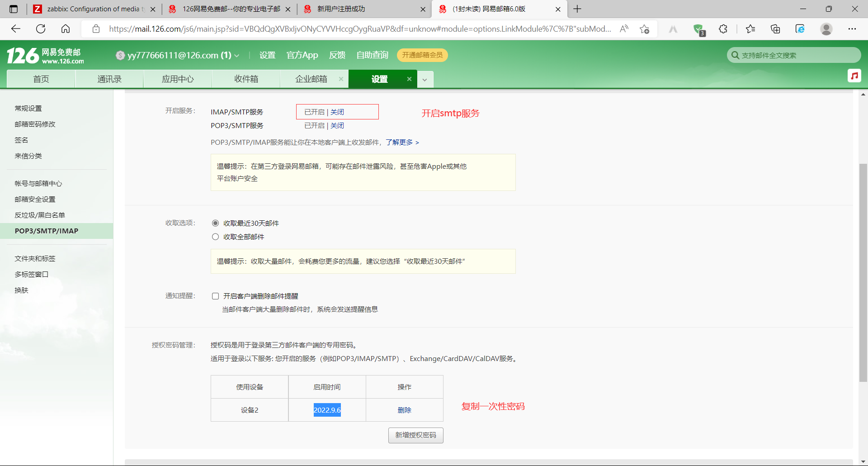
Task: Turn off POP3/SMTP service via 关闭
Action: [337, 125]
